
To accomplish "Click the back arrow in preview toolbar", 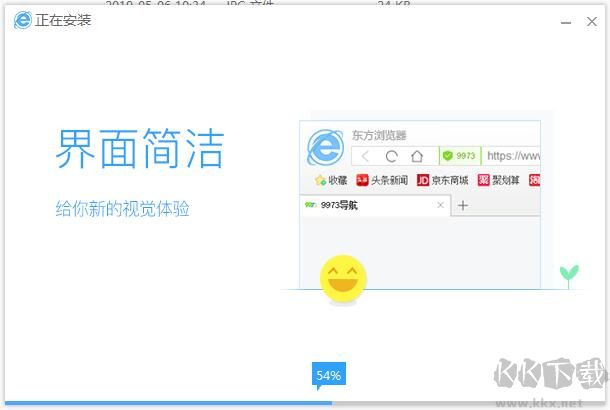I will 365,156.
